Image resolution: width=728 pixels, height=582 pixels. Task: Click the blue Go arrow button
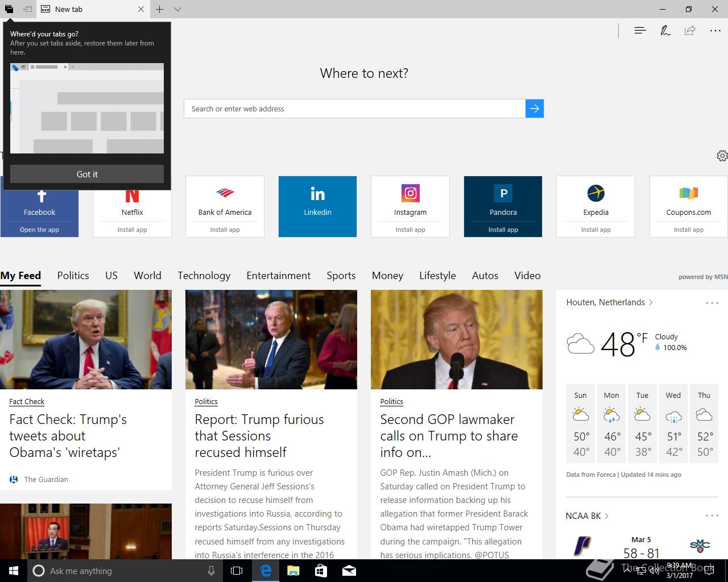535,109
